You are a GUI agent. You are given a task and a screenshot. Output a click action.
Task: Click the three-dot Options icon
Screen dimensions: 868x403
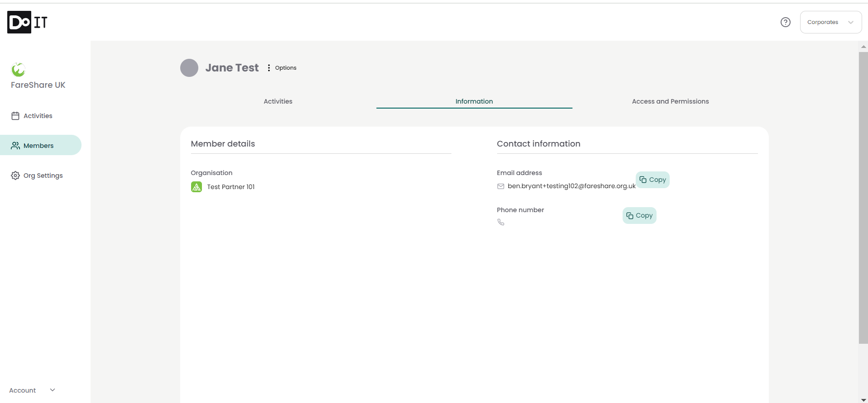(x=269, y=68)
